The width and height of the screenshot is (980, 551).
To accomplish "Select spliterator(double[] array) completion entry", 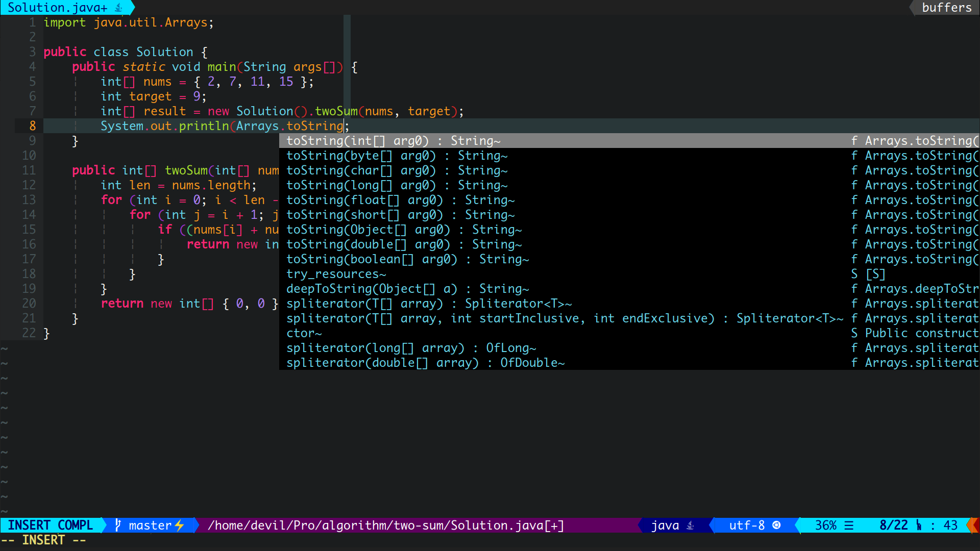I will (x=425, y=363).
